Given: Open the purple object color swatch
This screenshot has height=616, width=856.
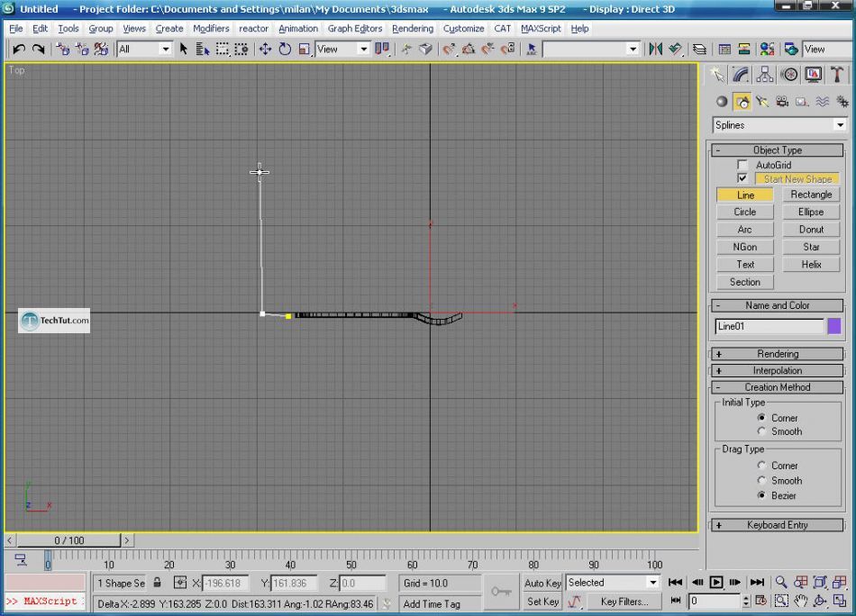Looking at the screenshot, I should (x=834, y=326).
